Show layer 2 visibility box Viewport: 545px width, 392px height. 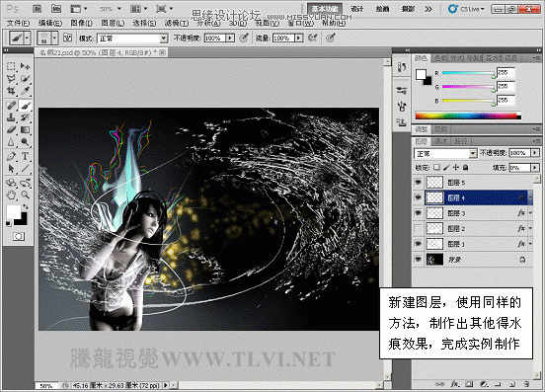(x=419, y=228)
